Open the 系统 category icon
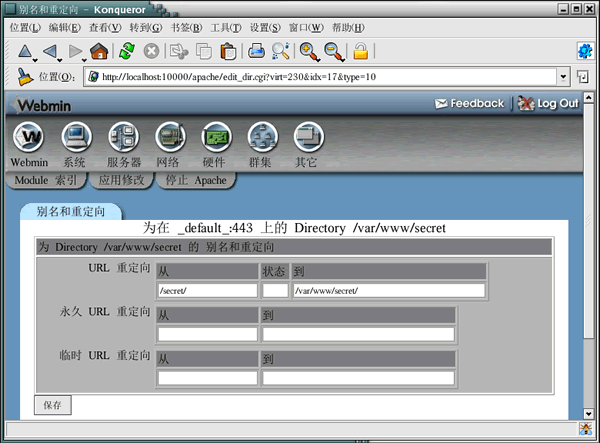Viewport: 600px width, 443px height. [x=76, y=137]
